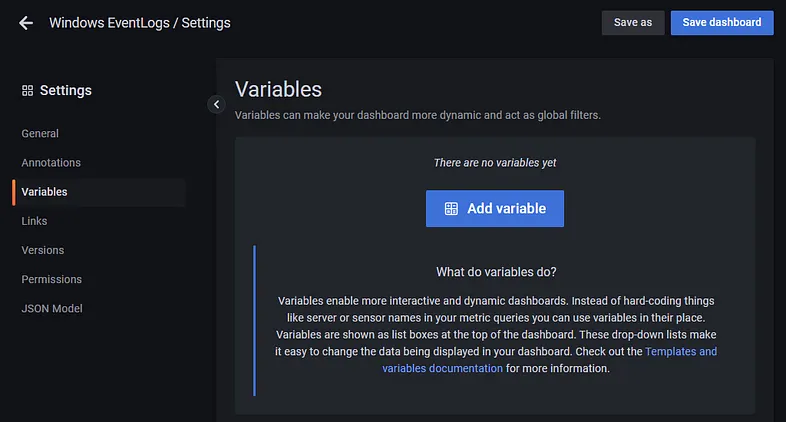Image resolution: width=786 pixels, height=422 pixels.
Task: Open the Links settings section
Action: tap(34, 221)
